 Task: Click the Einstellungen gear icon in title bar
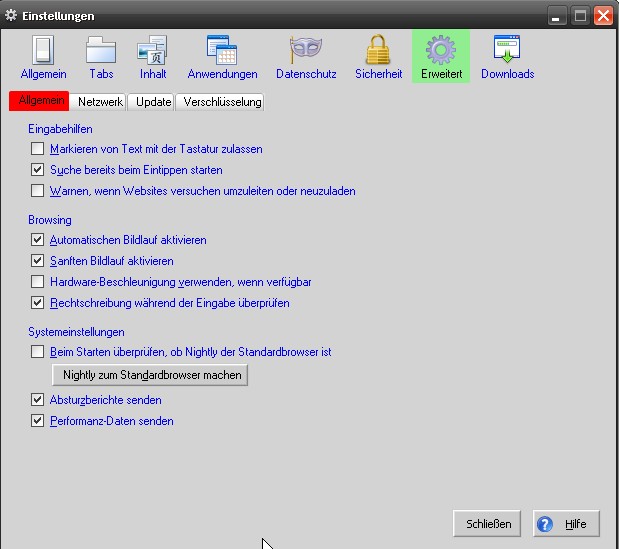point(11,15)
